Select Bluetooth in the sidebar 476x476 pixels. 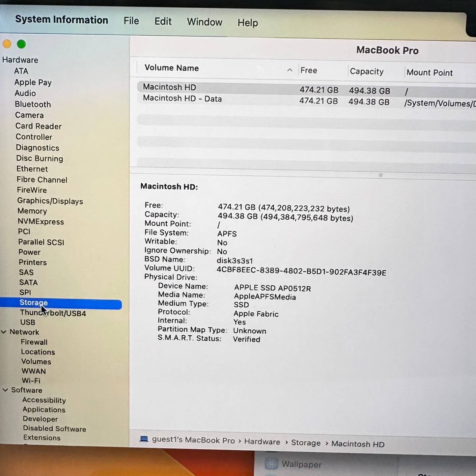click(33, 104)
